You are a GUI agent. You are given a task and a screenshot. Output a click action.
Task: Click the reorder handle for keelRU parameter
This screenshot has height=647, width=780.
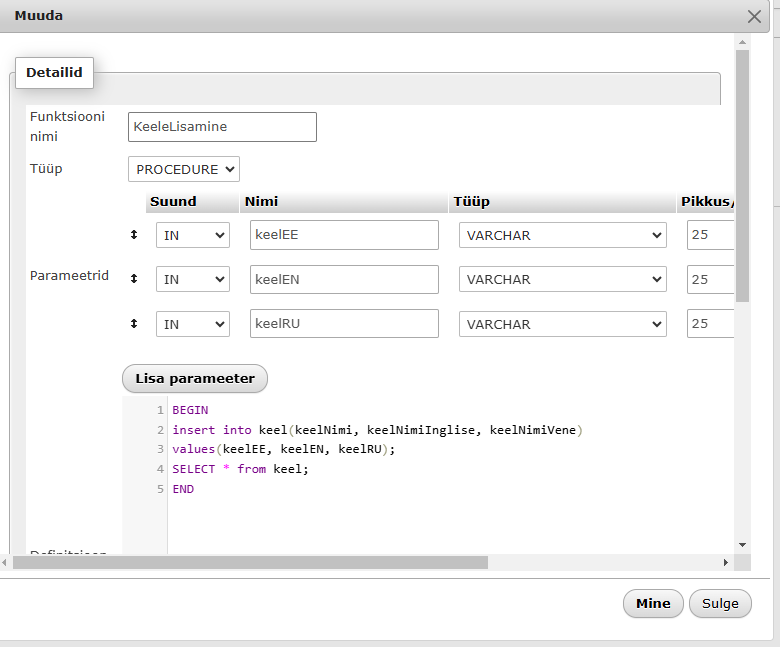(x=134, y=324)
